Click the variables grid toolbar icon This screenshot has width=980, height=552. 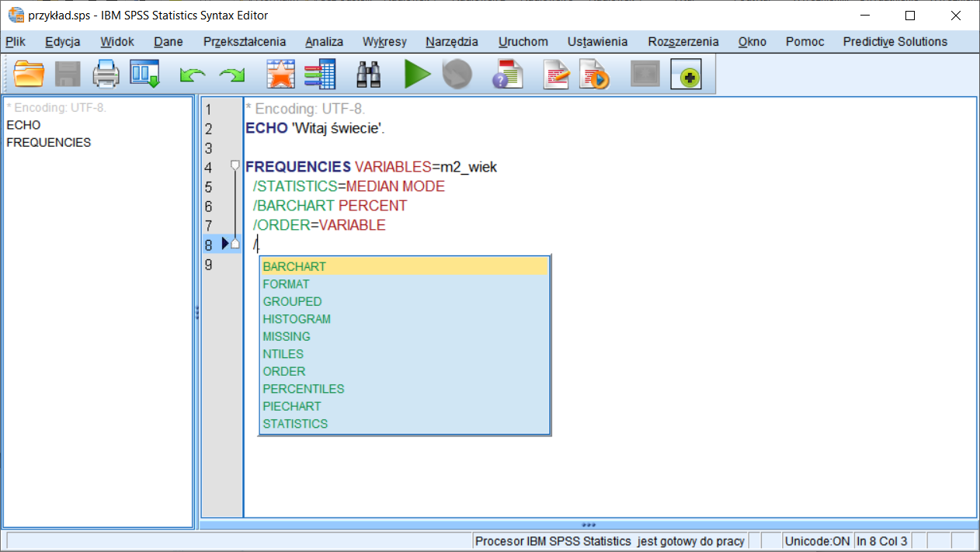(319, 75)
